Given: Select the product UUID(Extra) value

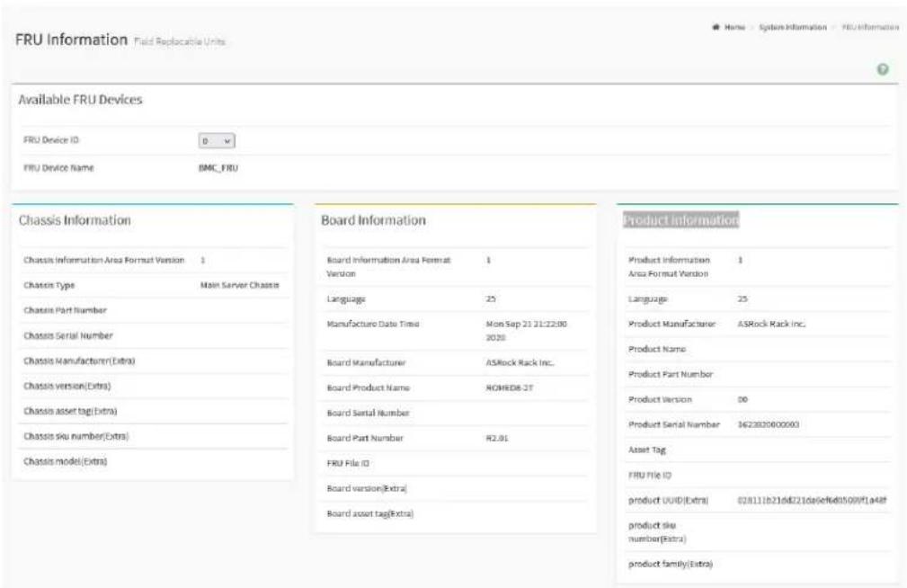Looking at the screenshot, I should (812, 500).
